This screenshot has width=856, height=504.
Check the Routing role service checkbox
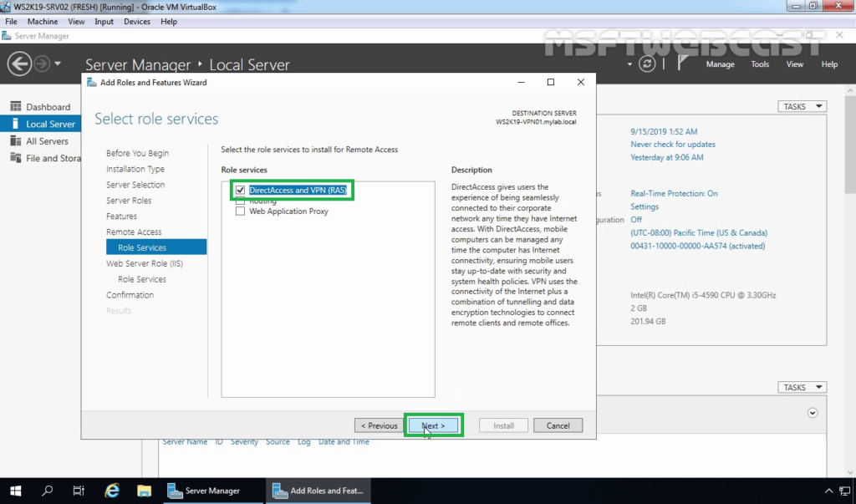coord(240,201)
